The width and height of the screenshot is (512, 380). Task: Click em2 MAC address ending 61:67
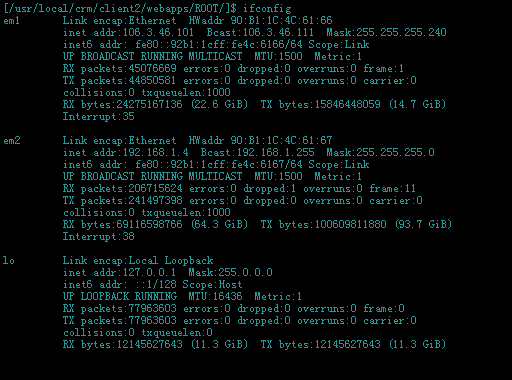point(281,140)
